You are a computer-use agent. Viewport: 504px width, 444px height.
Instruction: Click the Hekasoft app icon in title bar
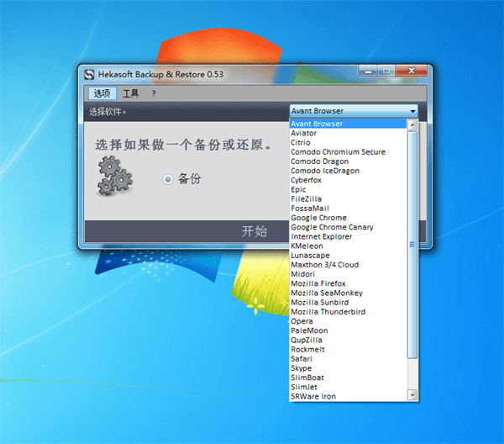pyautogui.click(x=90, y=74)
